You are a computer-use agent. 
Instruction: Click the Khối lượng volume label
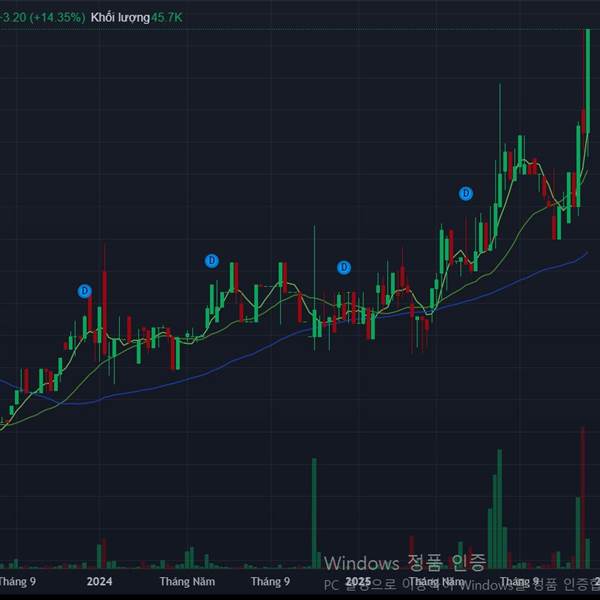(120, 18)
